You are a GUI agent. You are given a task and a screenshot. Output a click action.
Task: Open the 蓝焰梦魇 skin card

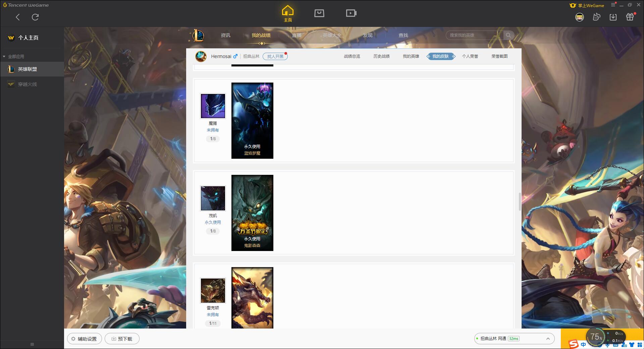point(252,120)
